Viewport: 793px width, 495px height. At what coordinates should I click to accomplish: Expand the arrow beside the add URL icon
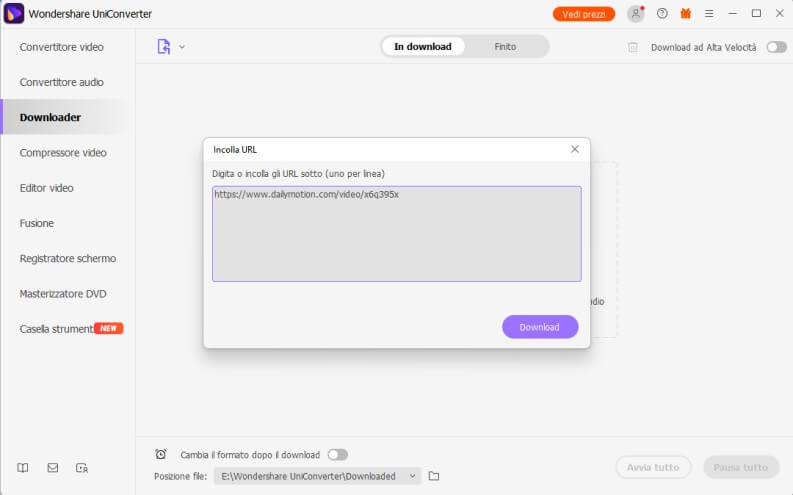pyautogui.click(x=182, y=47)
